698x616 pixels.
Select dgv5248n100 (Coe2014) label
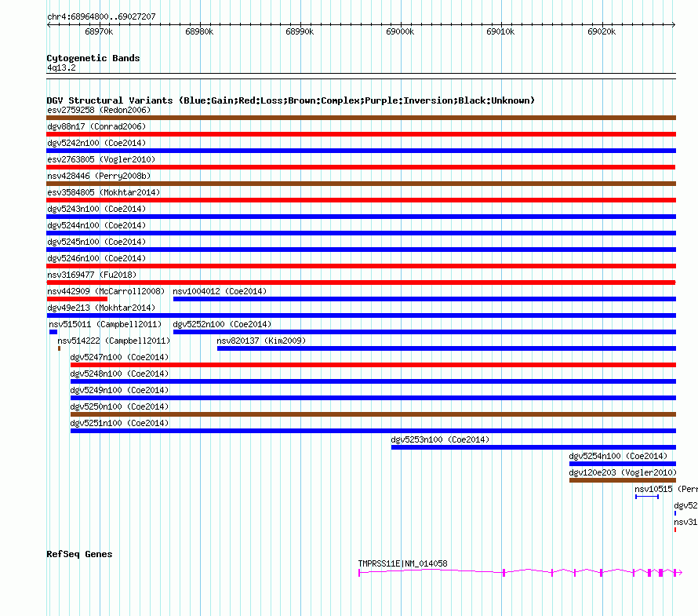click(119, 374)
